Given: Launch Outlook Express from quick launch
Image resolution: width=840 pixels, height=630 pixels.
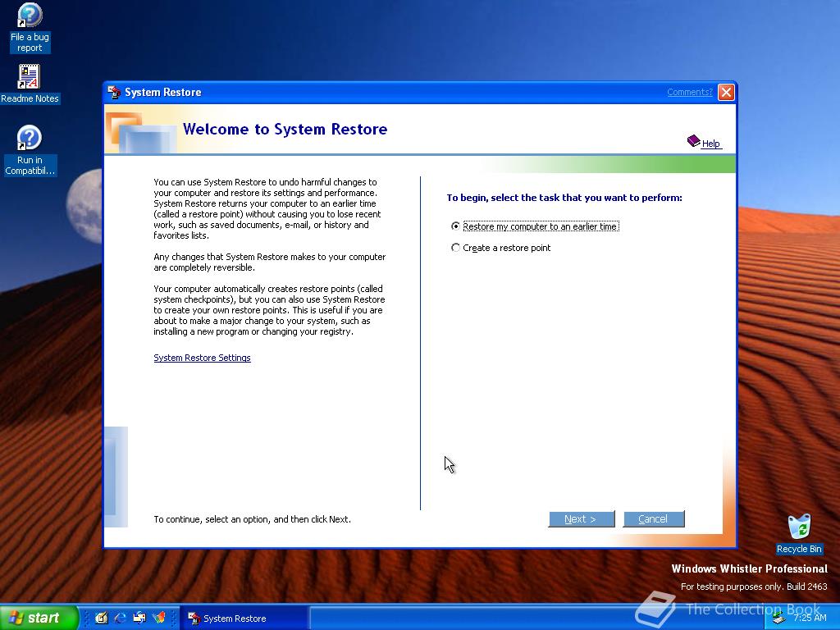Looking at the screenshot, I should click(139, 618).
